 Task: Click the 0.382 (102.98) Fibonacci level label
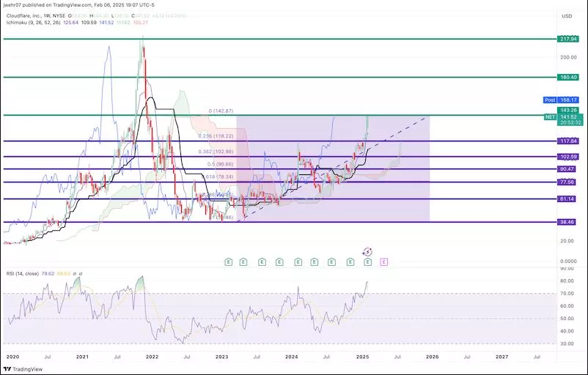coord(216,152)
